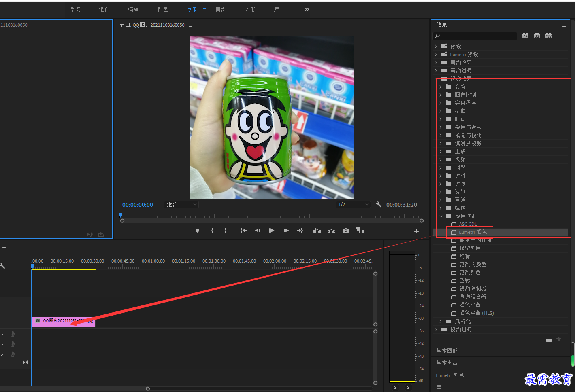Click the Mark In bracket icon
Image resolution: width=575 pixels, height=392 pixels.
212,231
